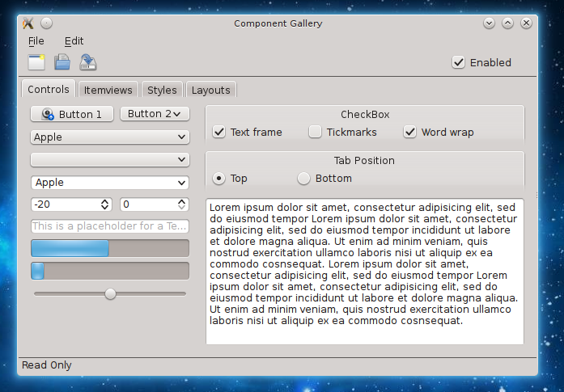Click Button 1

(x=72, y=114)
